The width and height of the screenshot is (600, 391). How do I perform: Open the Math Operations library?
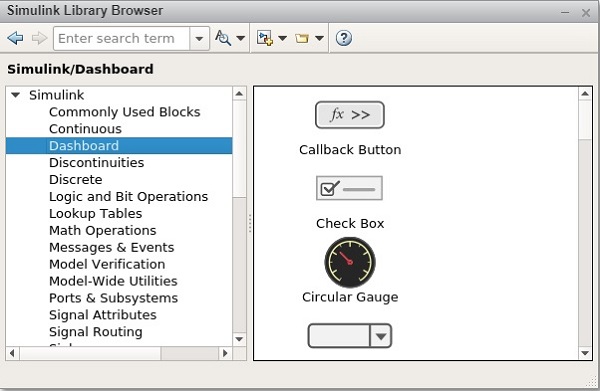(x=103, y=230)
